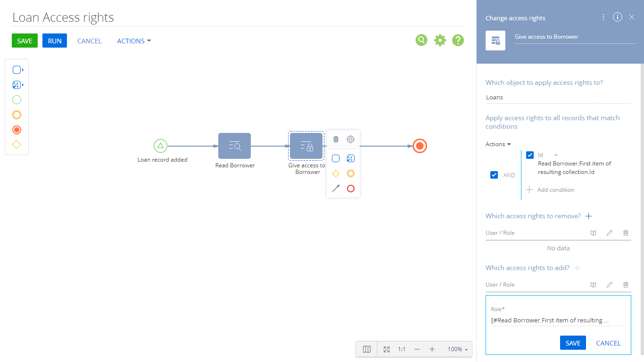The height and width of the screenshot is (362, 644).
Task: Save the process with the green SAVE button
Action: tap(25, 41)
